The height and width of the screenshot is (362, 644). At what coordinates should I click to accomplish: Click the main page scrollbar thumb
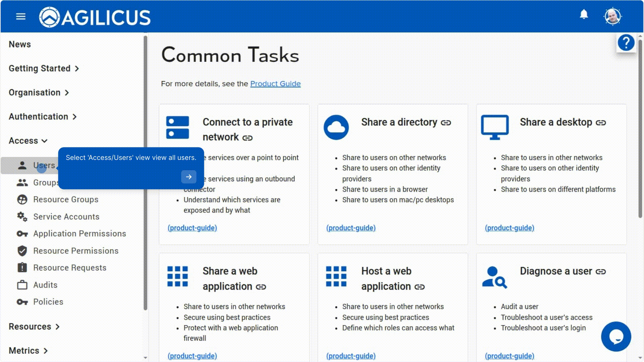click(x=640, y=128)
